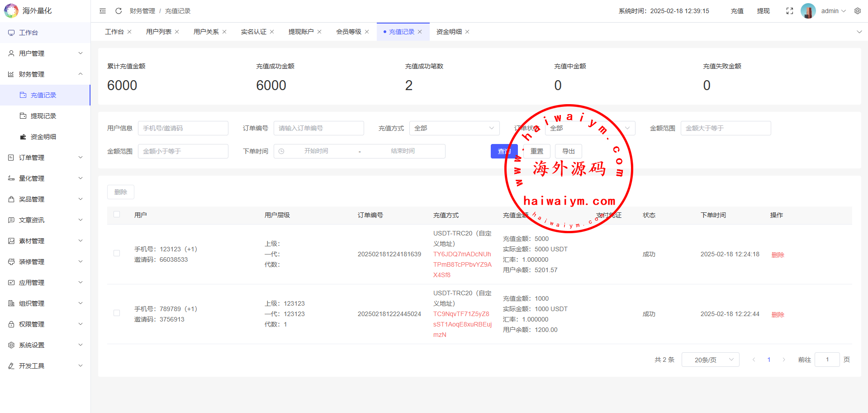
Task: Open the settings gear icon
Action: point(857,11)
